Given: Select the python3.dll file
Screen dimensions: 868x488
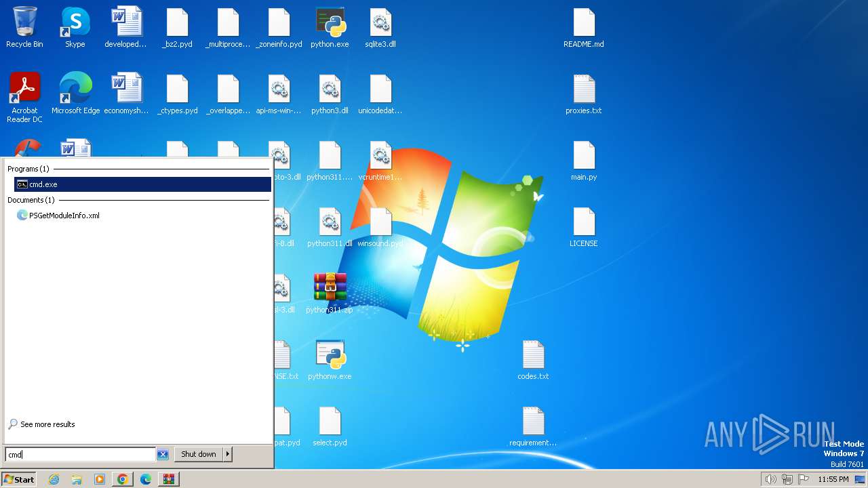Looking at the screenshot, I should click(330, 94).
